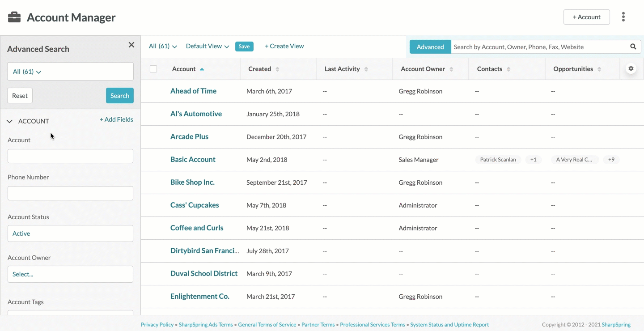This screenshot has height=331, width=644.
Task: Click the Account column header
Action: click(x=184, y=69)
